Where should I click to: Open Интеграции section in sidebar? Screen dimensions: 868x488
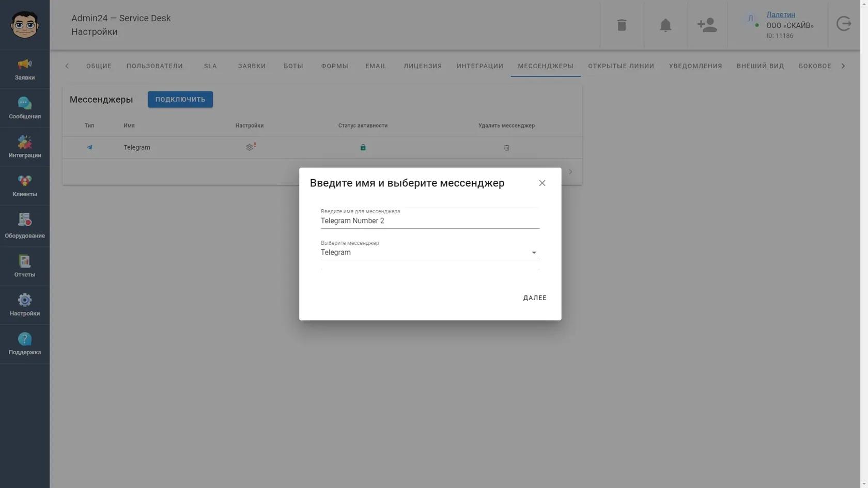click(x=25, y=147)
